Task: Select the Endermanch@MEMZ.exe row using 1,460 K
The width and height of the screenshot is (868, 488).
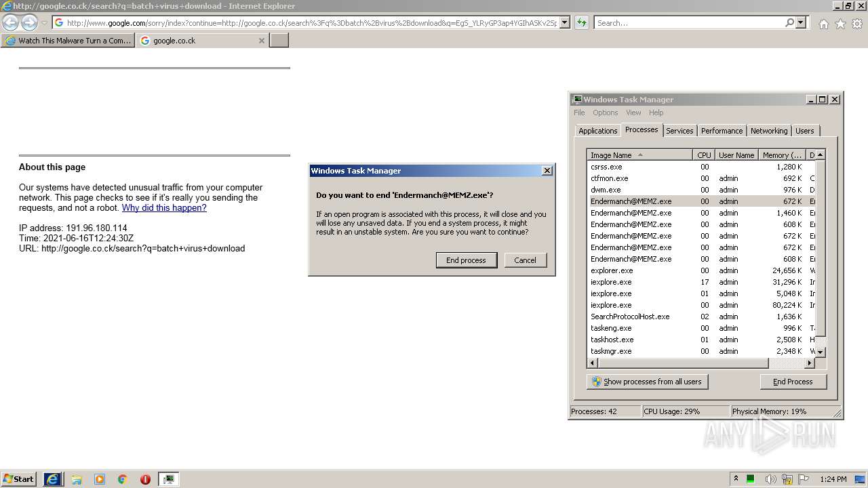Action: click(x=701, y=213)
